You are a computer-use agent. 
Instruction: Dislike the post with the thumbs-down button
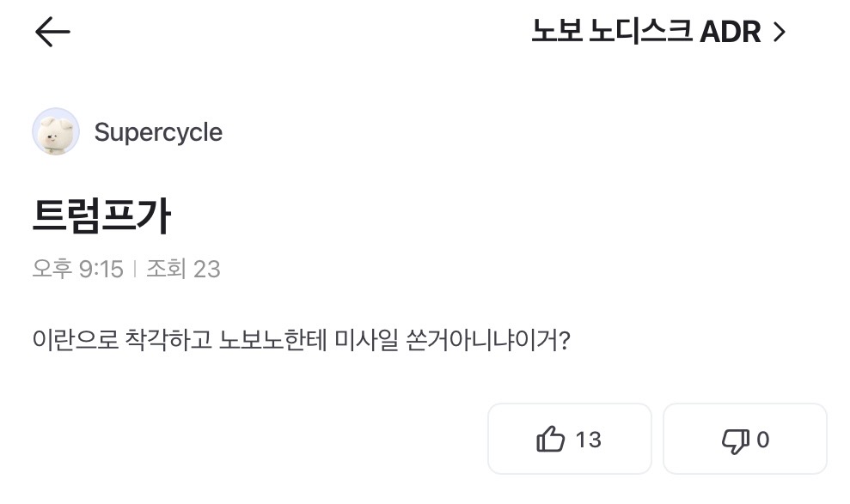[x=744, y=439]
